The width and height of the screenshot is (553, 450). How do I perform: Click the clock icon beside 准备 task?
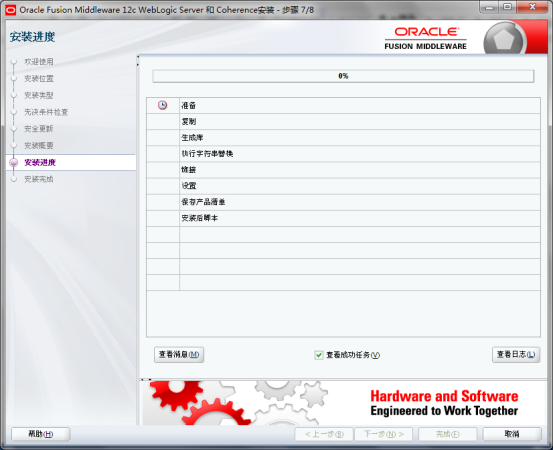(162, 105)
